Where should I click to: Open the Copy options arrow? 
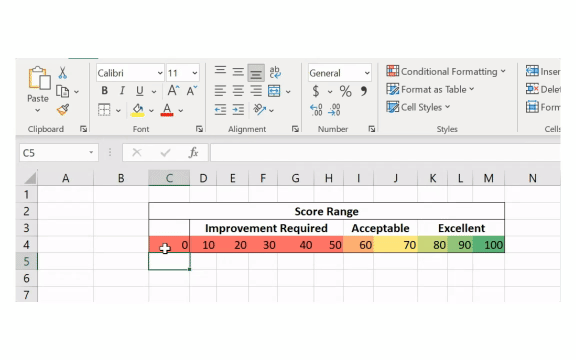pyautogui.click(x=76, y=92)
